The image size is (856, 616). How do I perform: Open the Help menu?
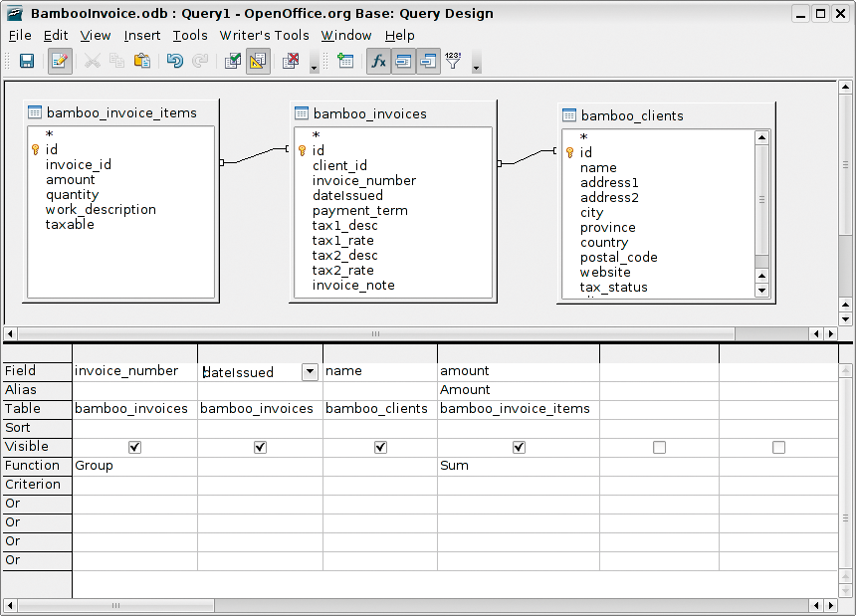(399, 36)
